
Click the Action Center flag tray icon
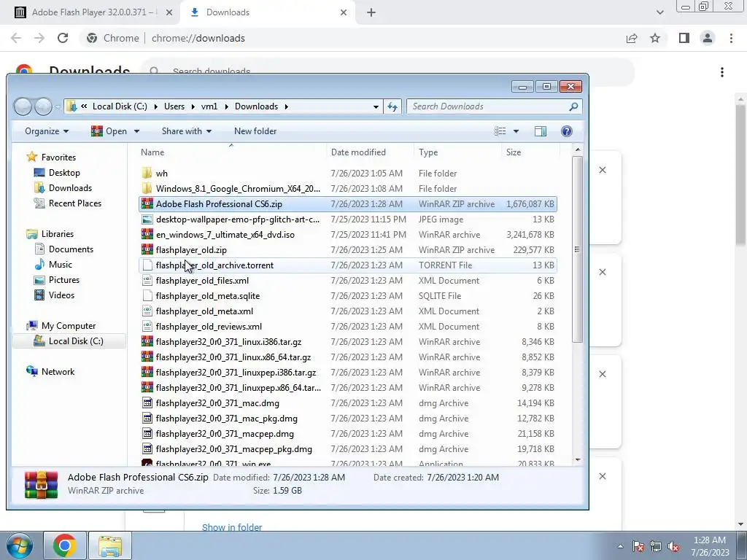click(638, 546)
